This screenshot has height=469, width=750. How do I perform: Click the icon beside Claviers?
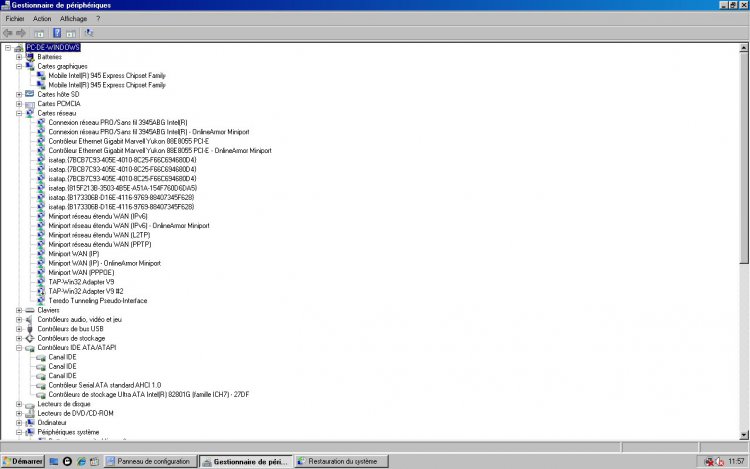30,310
